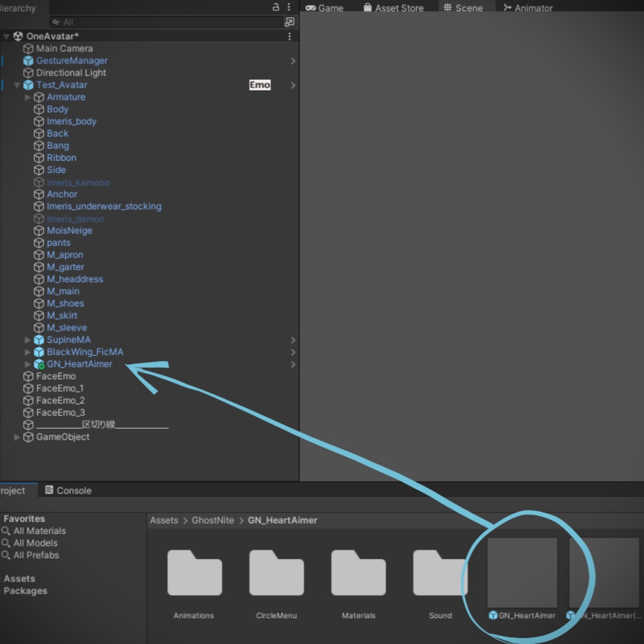Click the Hierarchy panel lock icon
Viewport: 644px width, 644px height.
pyautogui.click(x=275, y=7)
